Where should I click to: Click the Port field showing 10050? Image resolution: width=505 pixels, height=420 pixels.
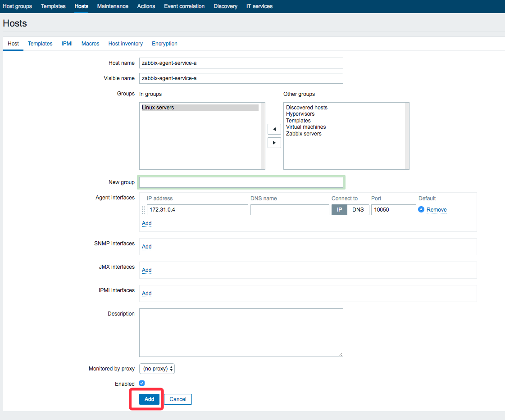coord(394,210)
